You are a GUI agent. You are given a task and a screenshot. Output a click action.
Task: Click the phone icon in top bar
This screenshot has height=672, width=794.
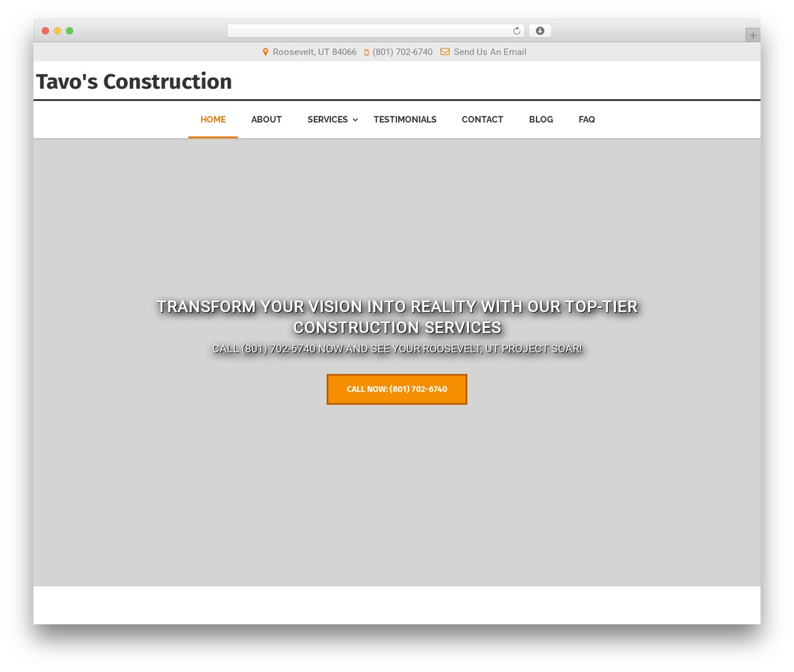[x=367, y=53]
